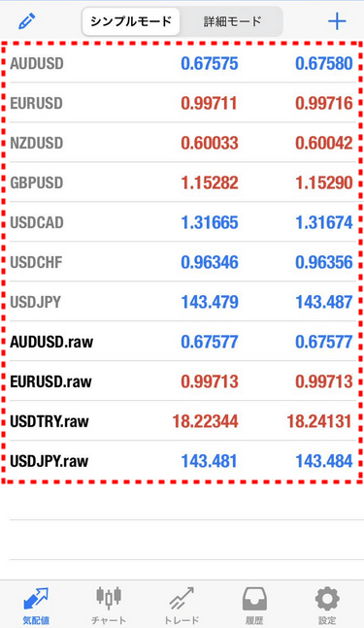Open the 履歴 history tab icon

pyautogui.click(x=254, y=598)
